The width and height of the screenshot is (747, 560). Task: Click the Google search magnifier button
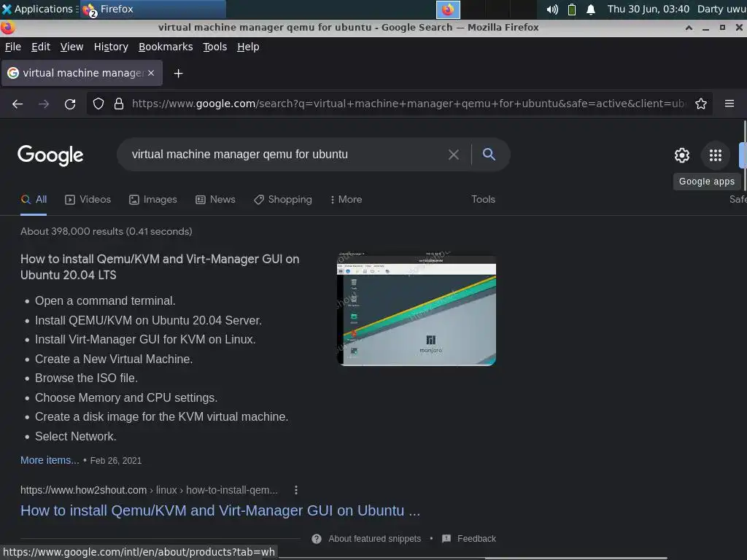[489, 155]
